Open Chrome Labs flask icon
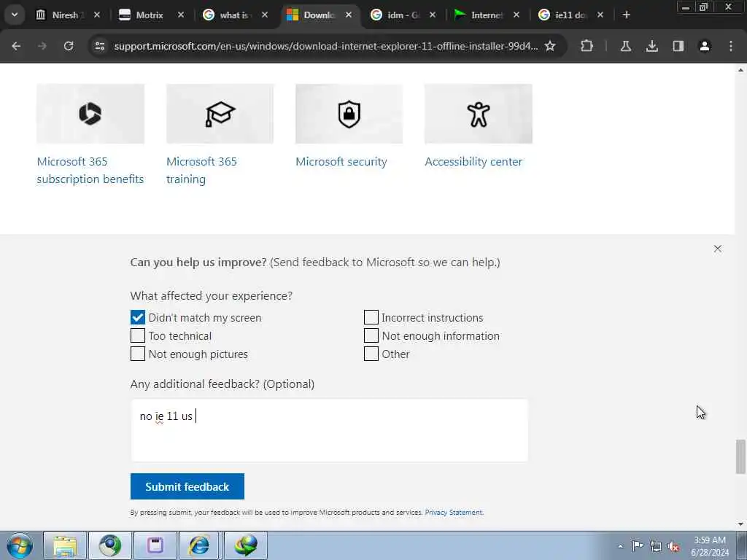Viewport: 747px width, 560px height. click(625, 46)
